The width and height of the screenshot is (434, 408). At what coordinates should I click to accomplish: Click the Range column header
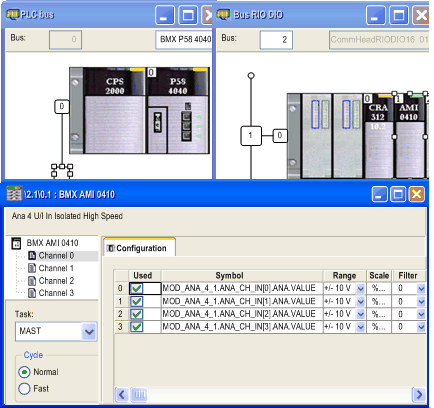tap(344, 276)
